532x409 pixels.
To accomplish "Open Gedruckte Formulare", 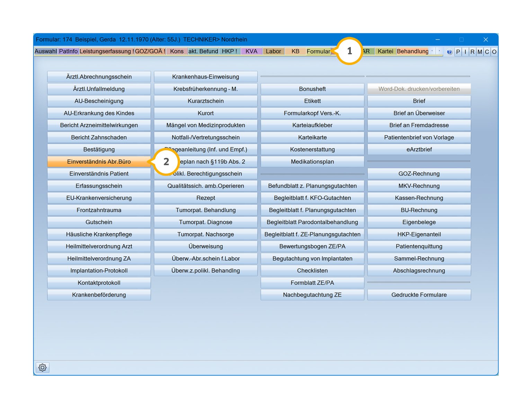I will [x=419, y=295].
